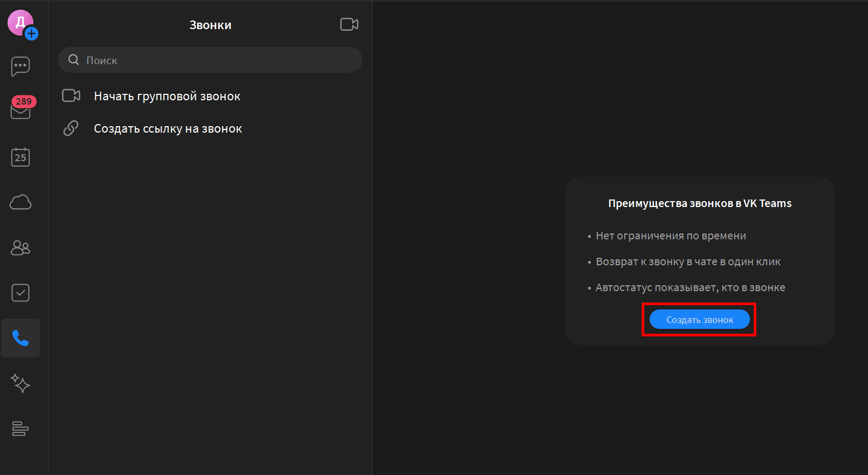Open the Chats section in sidebar
Viewport: 868px width, 475px height.
(x=20, y=67)
